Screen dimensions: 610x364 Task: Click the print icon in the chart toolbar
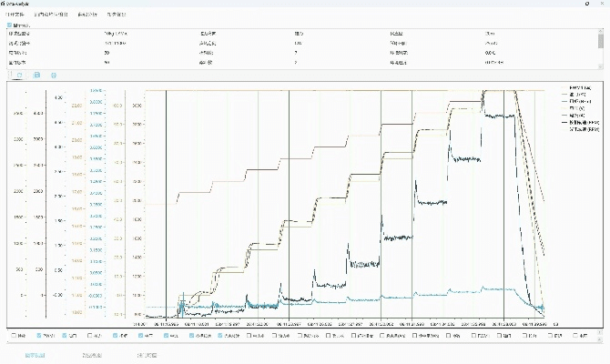pyautogui.click(x=53, y=75)
